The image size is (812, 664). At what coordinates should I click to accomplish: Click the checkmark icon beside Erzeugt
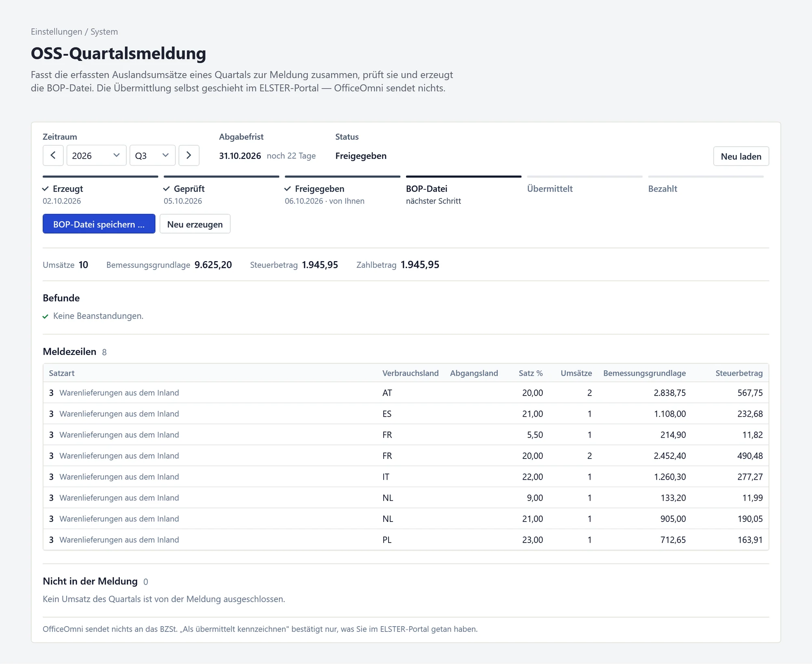tap(45, 189)
